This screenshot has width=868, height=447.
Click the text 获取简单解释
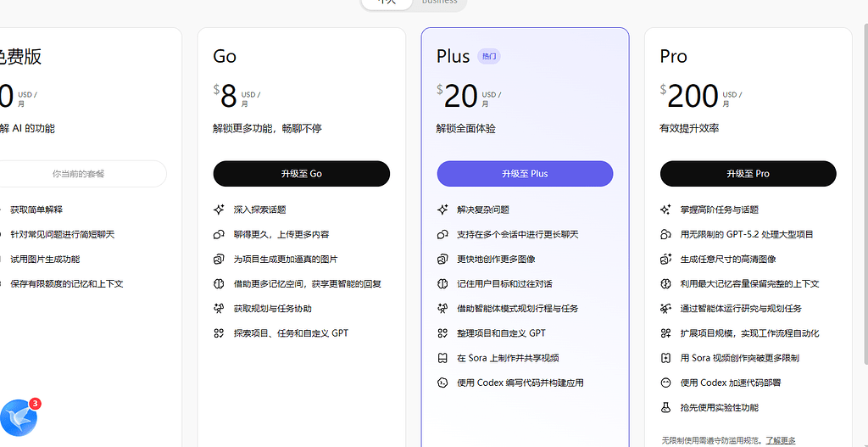(36, 210)
